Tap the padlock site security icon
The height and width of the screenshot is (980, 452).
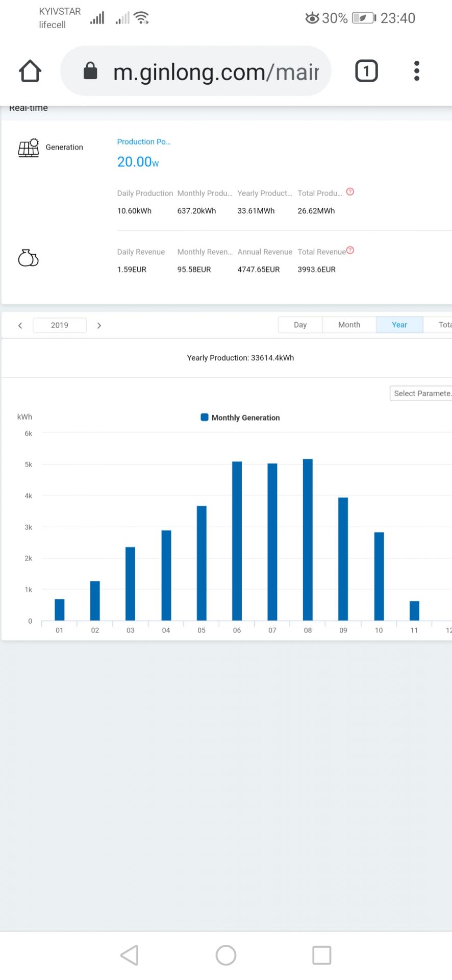(90, 71)
